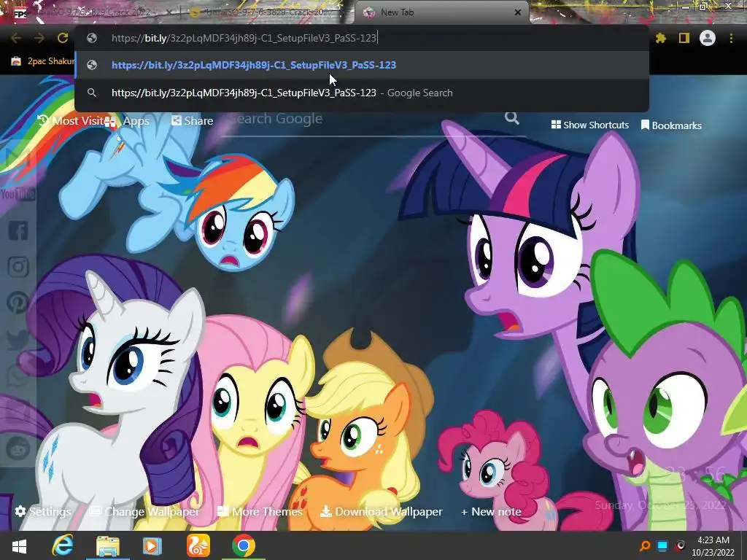
Task: Click Download Wallpaper
Action: (381, 512)
